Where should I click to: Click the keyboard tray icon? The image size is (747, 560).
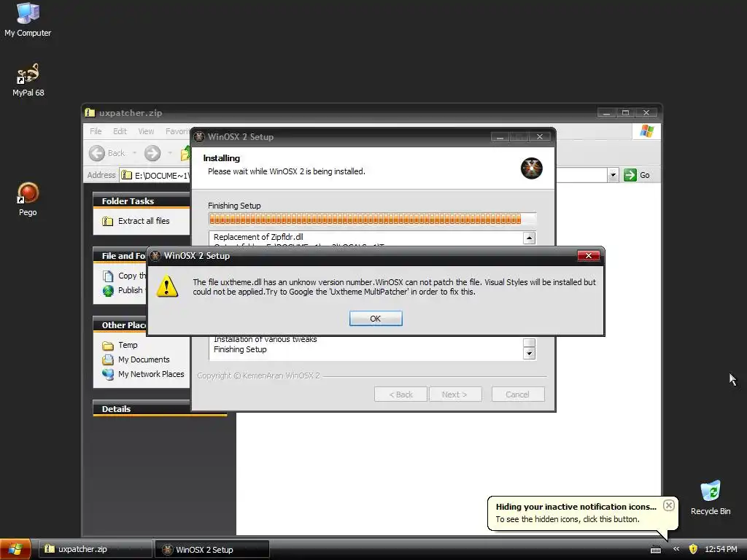(656, 550)
